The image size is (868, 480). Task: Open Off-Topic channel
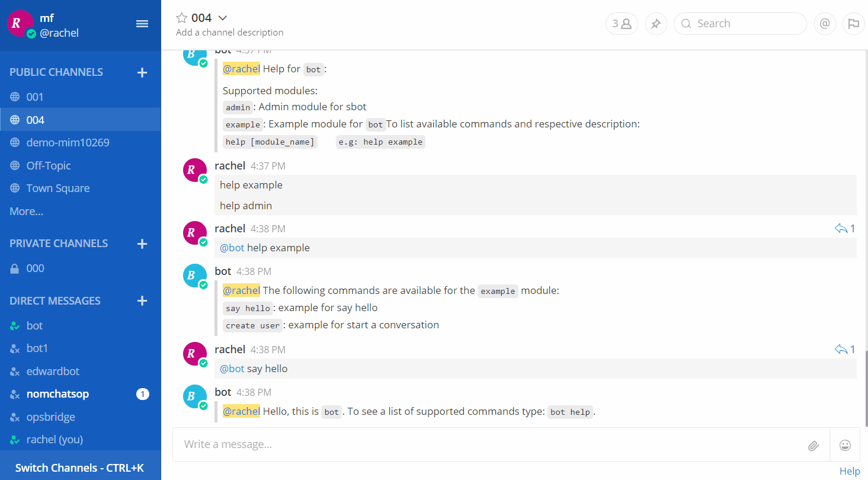point(81,165)
